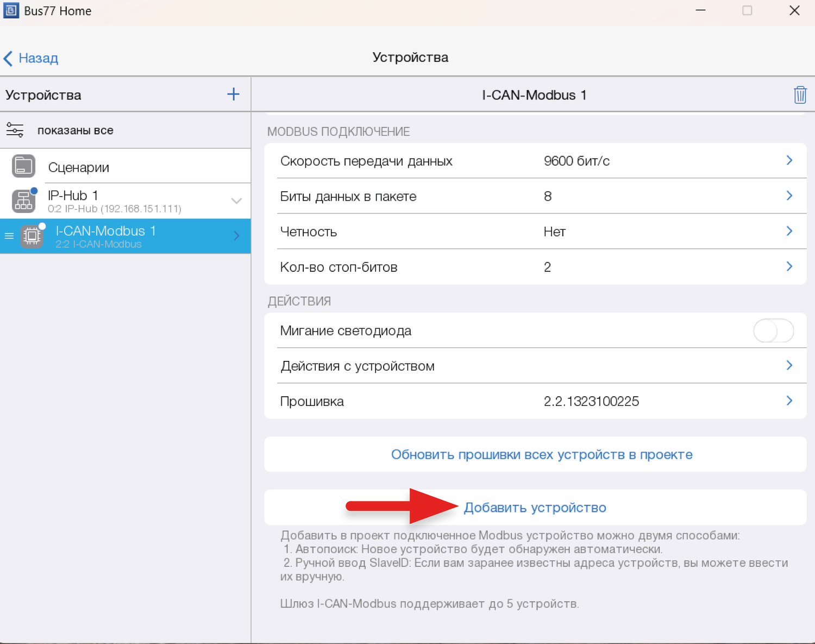Go back using the Назад link
The image size is (815, 644).
click(x=32, y=58)
